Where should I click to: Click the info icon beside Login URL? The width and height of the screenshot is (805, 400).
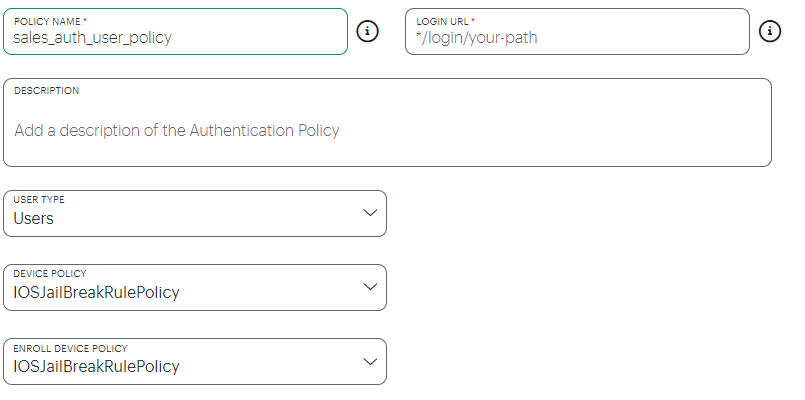[x=770, y=31]
